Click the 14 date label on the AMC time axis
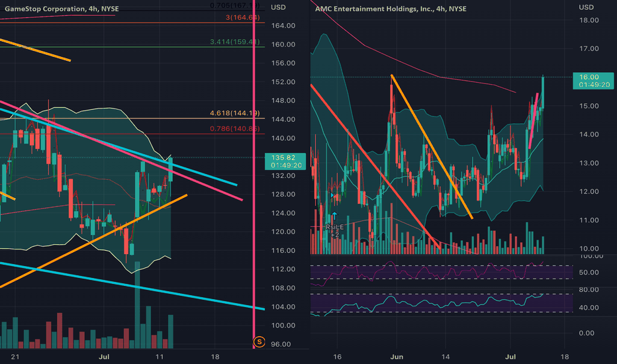This screenshot has height=364, width=617. click(446, 357)
